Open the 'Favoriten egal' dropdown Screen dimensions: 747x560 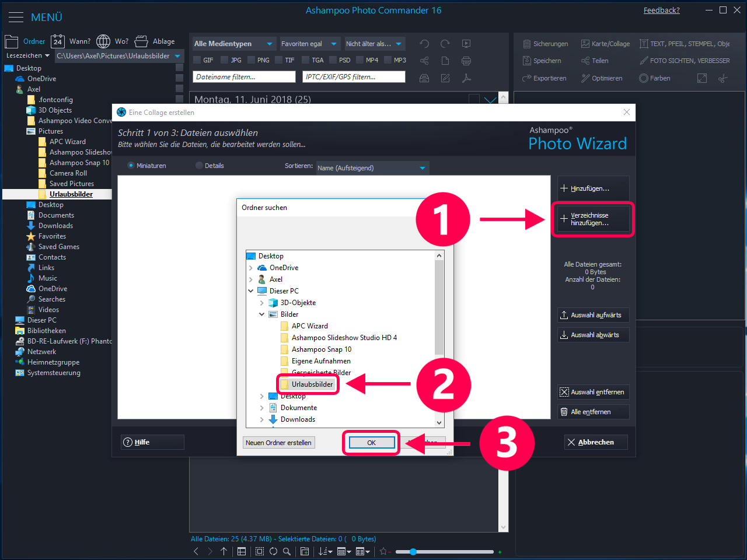(x=309, y=44)
